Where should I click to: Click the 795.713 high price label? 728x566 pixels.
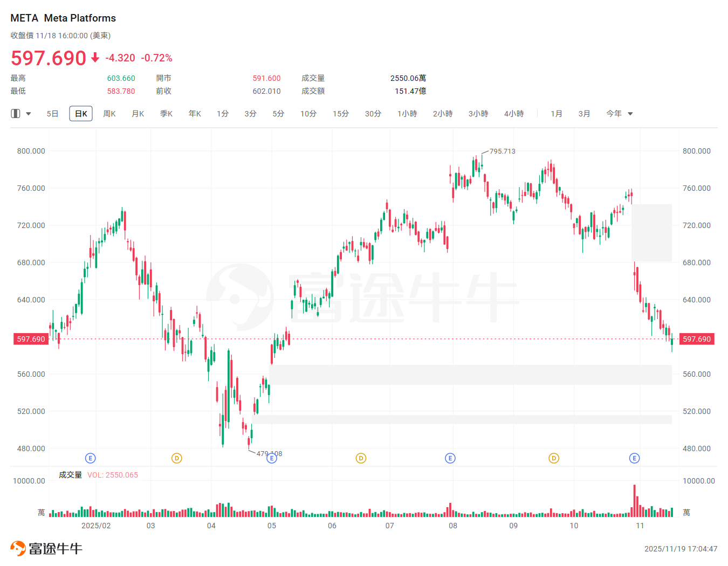[502, 151]
